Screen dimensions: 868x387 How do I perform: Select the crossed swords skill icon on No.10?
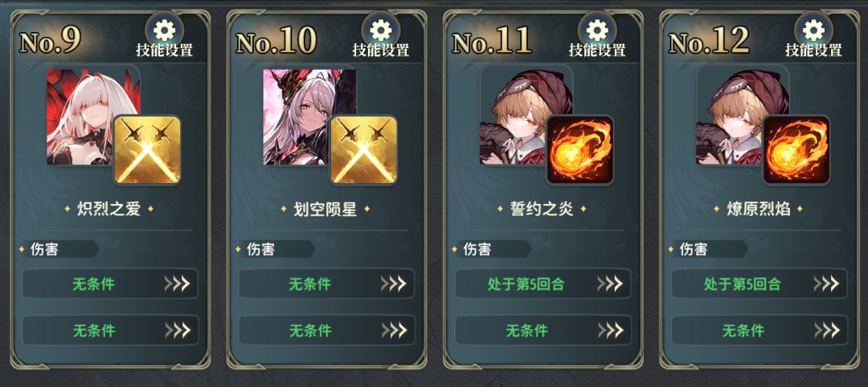[364, 150]
